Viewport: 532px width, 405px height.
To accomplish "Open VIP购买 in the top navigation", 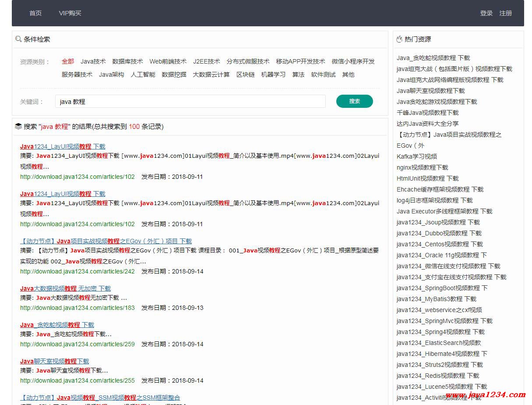I will coord(70,13).
